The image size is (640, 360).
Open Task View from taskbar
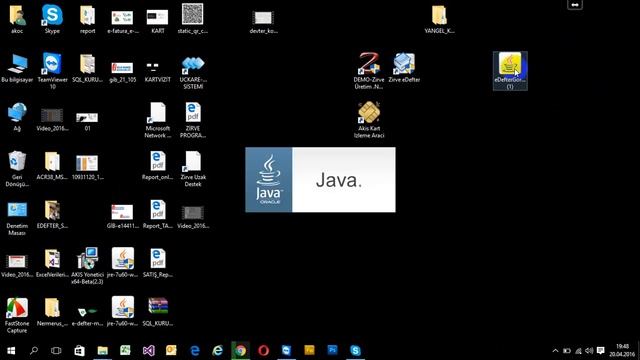tap(56, 350)
